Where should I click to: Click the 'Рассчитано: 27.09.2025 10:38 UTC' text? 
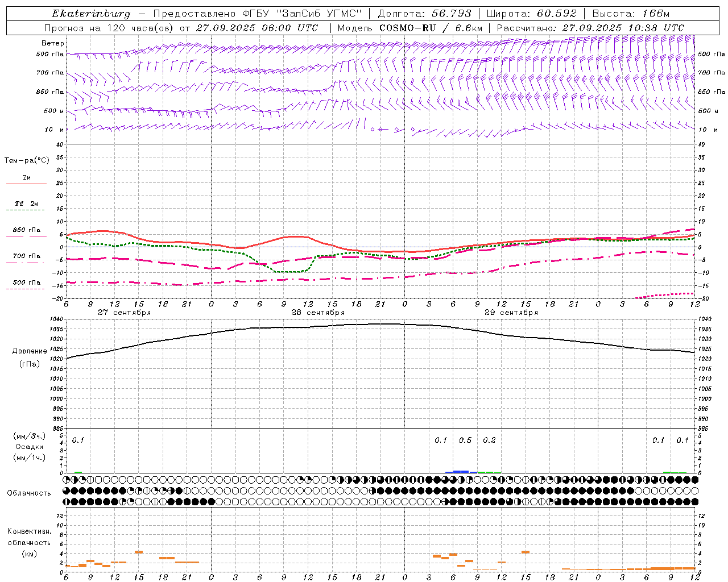(x=590, y=28)
